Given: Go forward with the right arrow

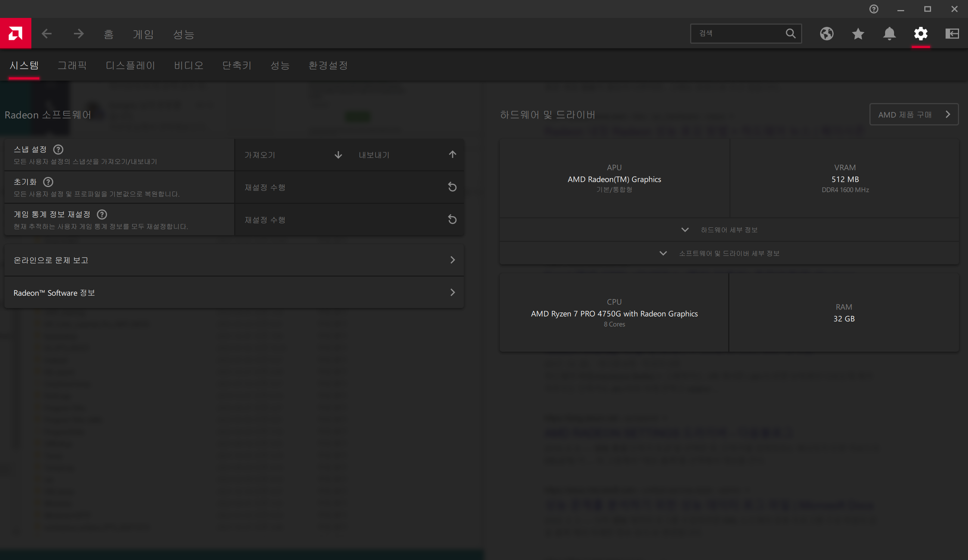Looking at the screenshot, I should click(79, 34).
